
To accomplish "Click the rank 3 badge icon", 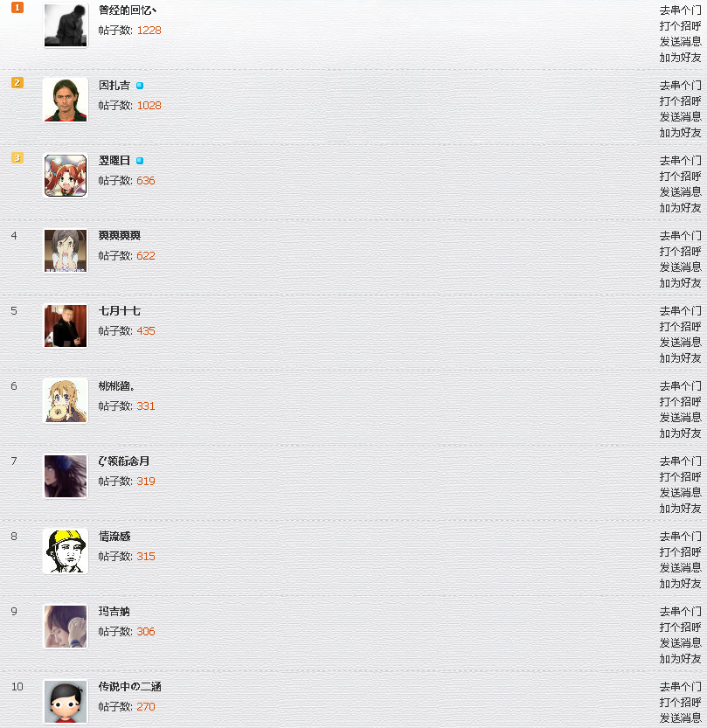I will (x=17, y=158).
